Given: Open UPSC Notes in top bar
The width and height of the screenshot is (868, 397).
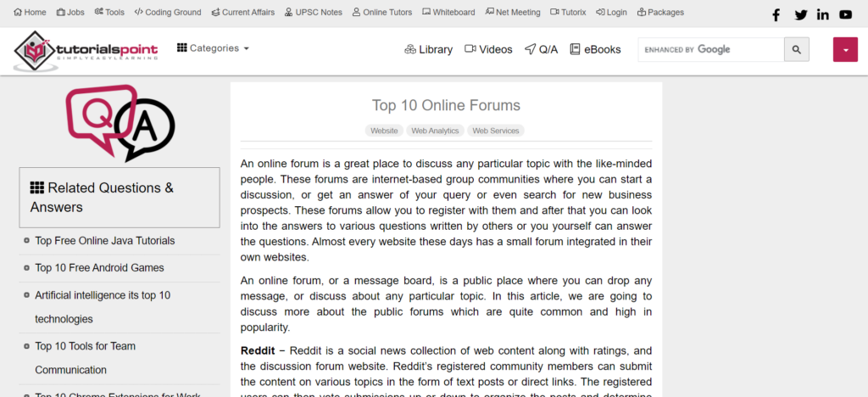Looking at the screenshot, I should [x=314, y=12].
